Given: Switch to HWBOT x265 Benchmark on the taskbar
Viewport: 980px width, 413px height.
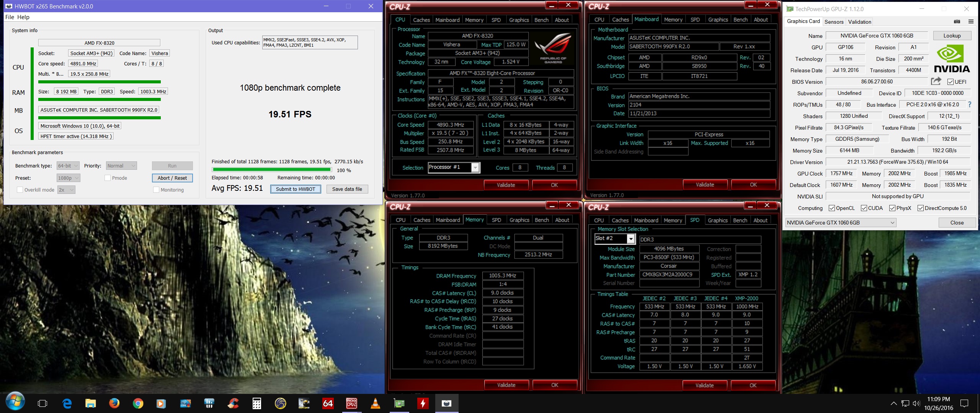Looking at the screenshot, I should 446,403.
